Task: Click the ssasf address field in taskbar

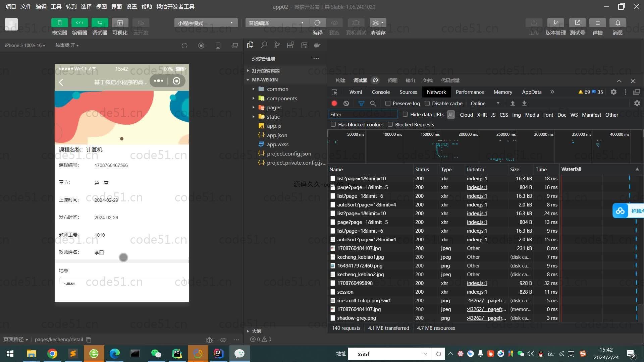Action: pos(389,354)
